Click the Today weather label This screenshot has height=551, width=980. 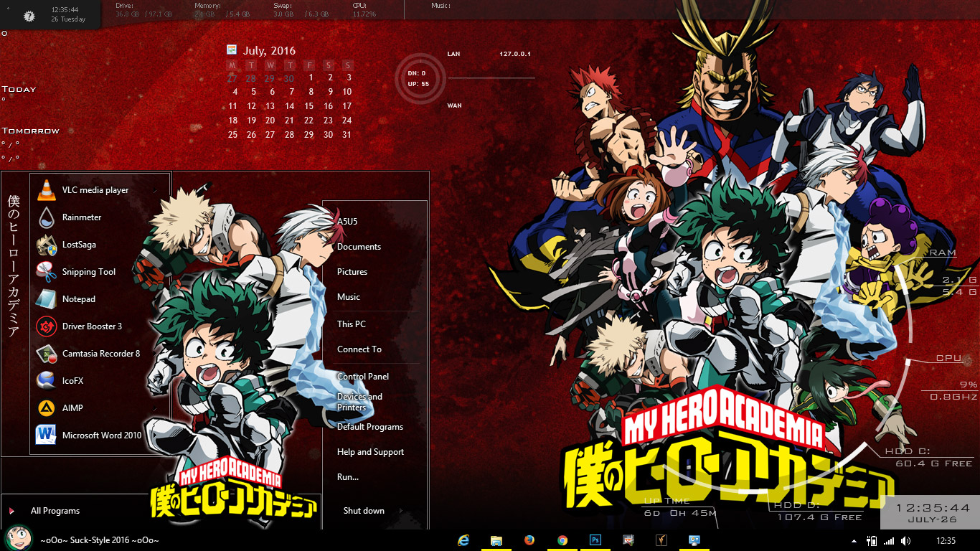[x=19, y=90]
